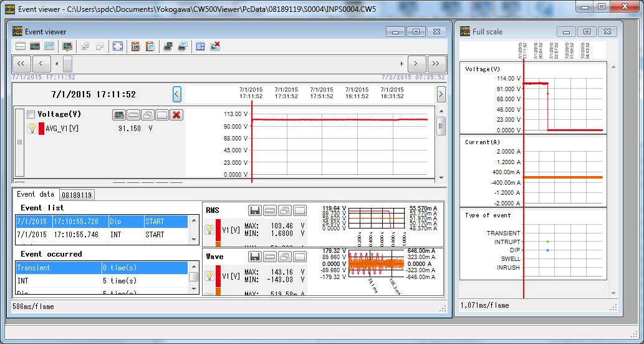The height and width of the screenshot is (344, 644).
Task: Click the AVG_V1[V] red color swatch
Action: click(x=41, y=129)
